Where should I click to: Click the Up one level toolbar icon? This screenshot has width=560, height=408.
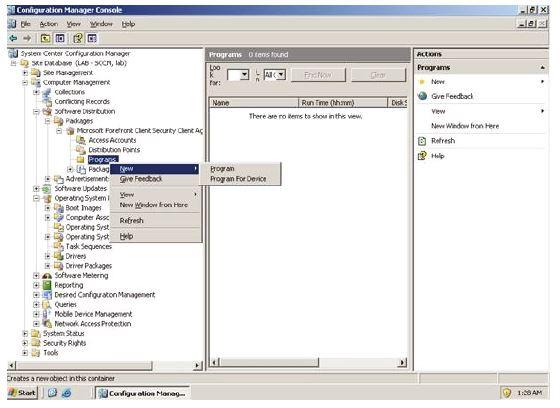45,38
